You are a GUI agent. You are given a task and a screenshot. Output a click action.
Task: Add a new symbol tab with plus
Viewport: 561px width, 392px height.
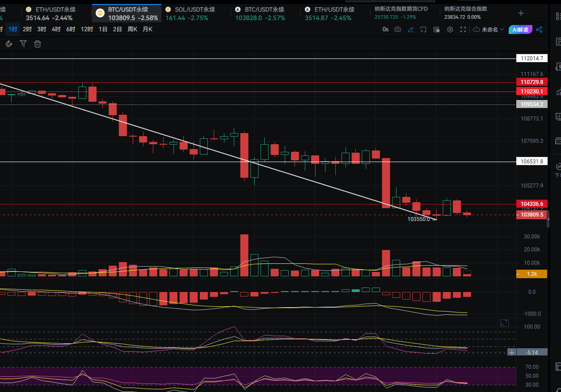point(521,13)
